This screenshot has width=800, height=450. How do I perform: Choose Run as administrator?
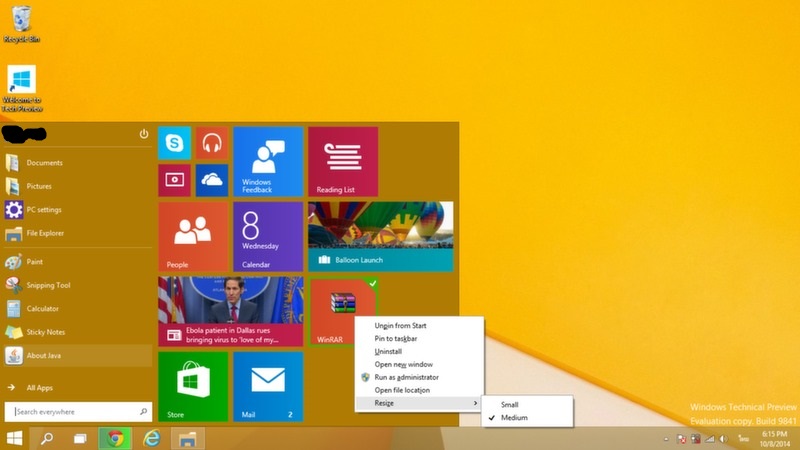point(419,377)
